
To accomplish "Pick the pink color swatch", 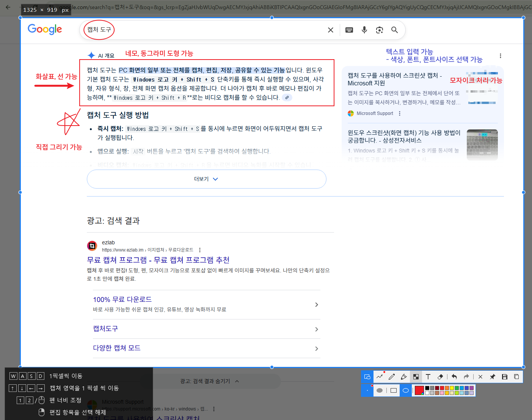I will coord(442,393).
